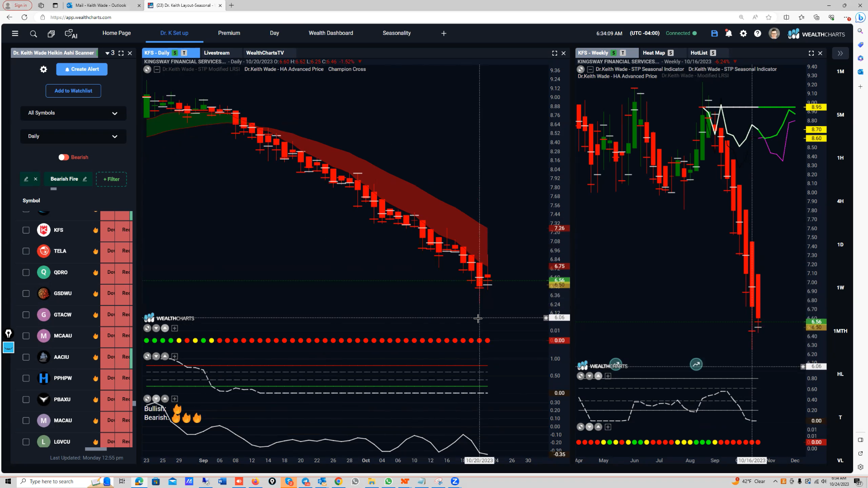Switch to the Home Page tab

click(117, 33)
